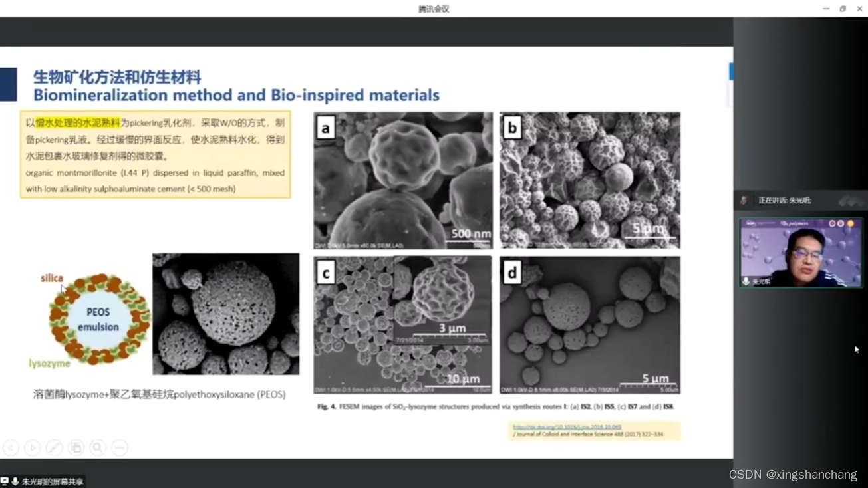This screenshot has width=868, height=488.
Task: Open the all-slides overview icon
Action: (x=76, y=448)
